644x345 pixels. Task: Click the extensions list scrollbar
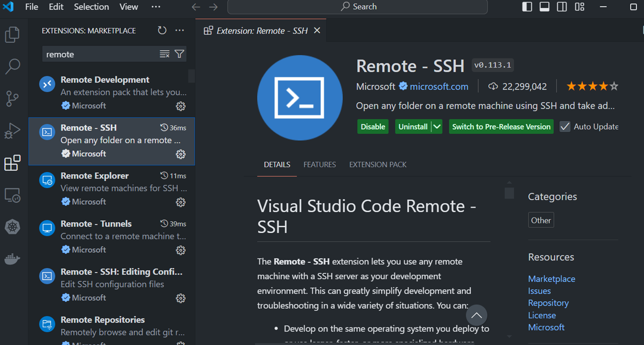tap(192, 76)
